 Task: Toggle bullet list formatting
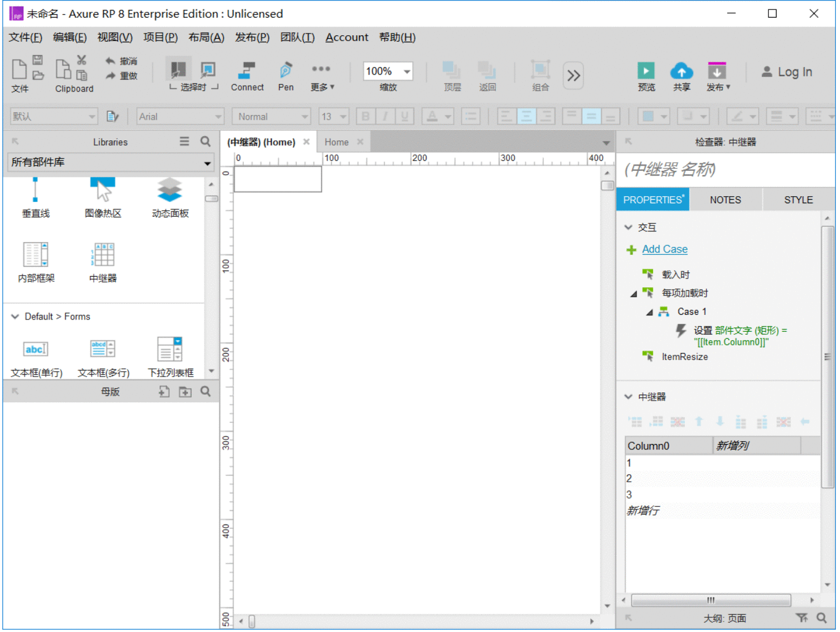[x=471, y=116]
